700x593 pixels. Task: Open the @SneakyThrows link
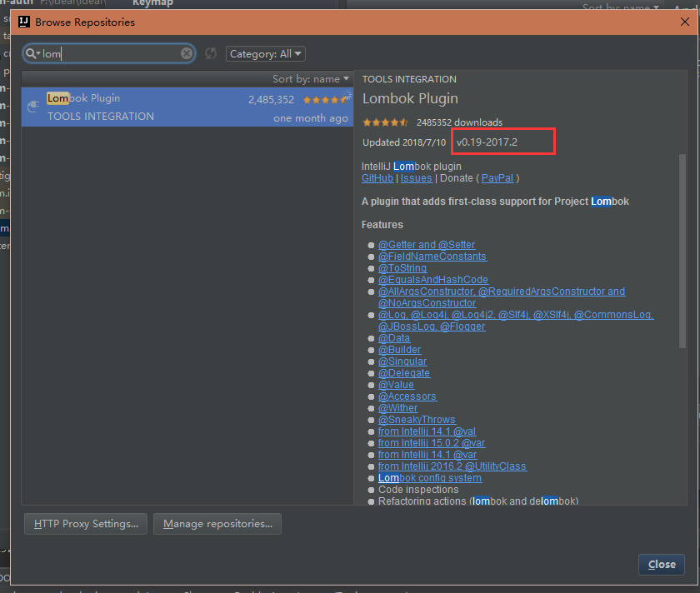[417, 420]
